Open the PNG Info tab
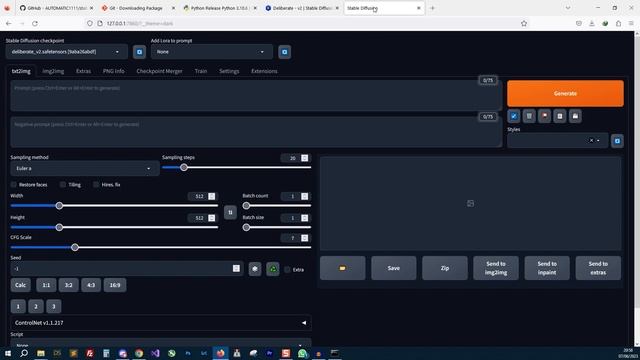 coord(113,71)
